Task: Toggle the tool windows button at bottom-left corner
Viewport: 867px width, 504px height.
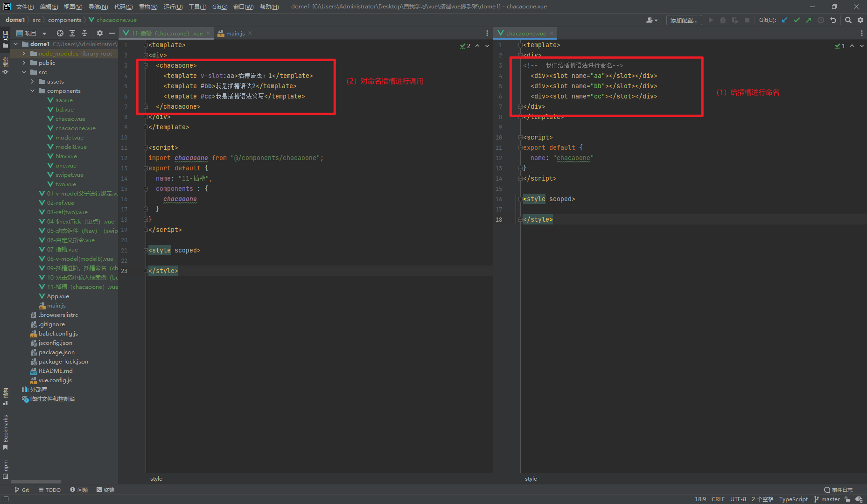Action: click(5, 499)
